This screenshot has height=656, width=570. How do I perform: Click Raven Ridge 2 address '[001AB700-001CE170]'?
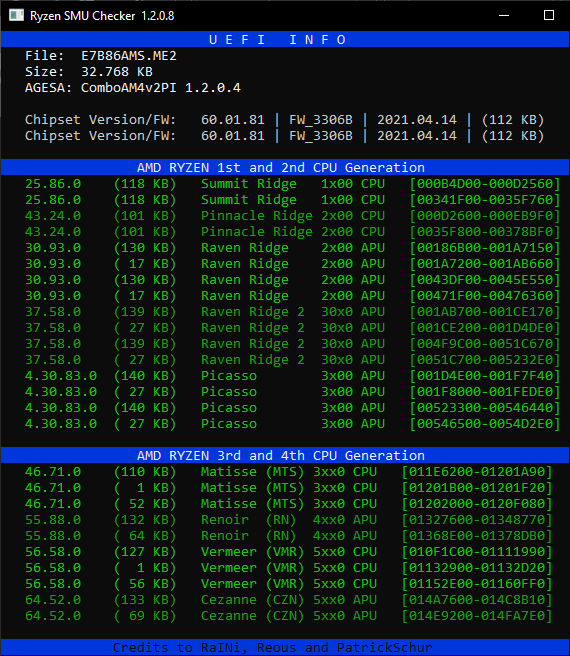pyautogui.click(x=484, y=312)
